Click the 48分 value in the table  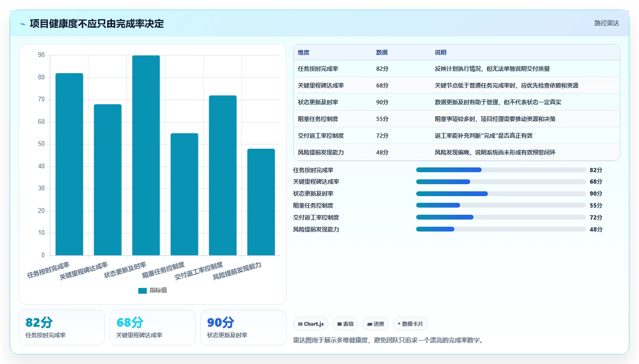coord(382,153)
